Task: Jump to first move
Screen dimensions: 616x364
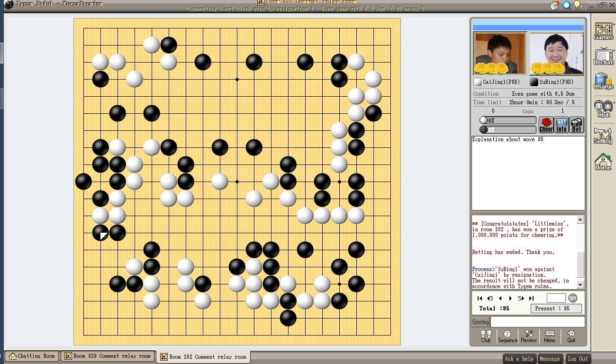Action: (x=480, y=298)
